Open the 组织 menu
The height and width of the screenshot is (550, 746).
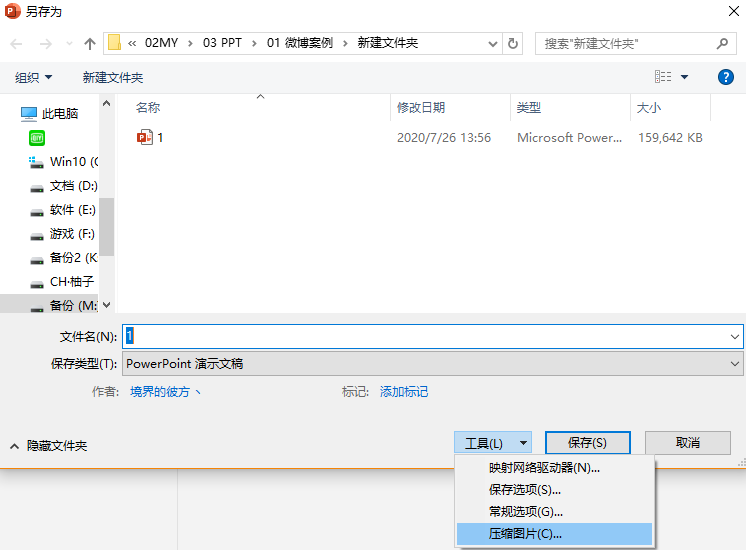[33, 77]
